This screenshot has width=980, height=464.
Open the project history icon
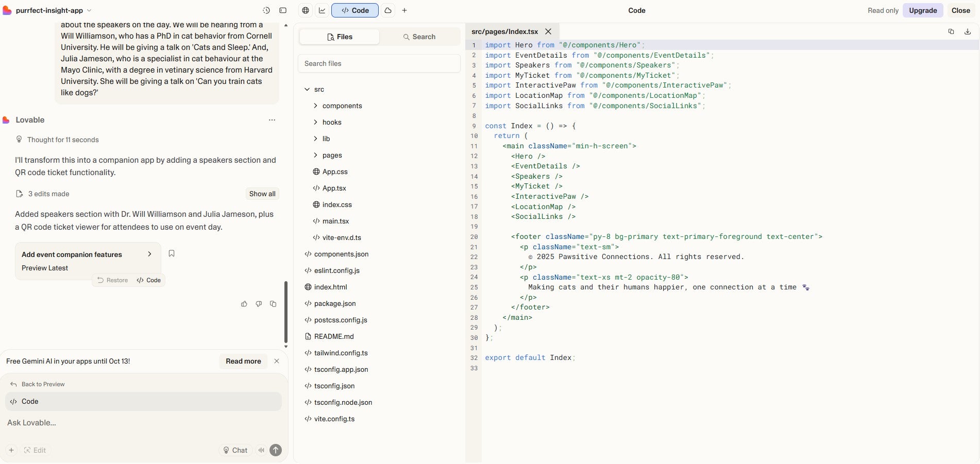pyautogui.click(x=266, y=10)
